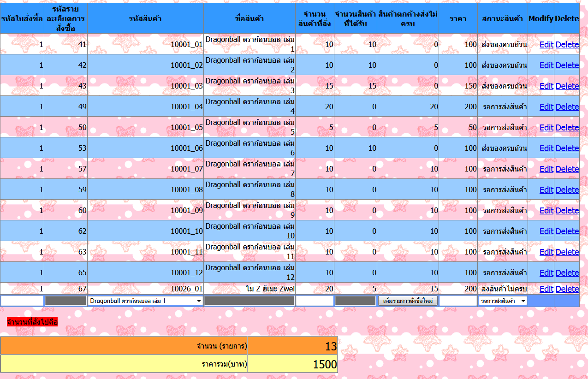Edit order line 10001_08
The width and height of the screenshot is (588, 379).
coord(546,190)
